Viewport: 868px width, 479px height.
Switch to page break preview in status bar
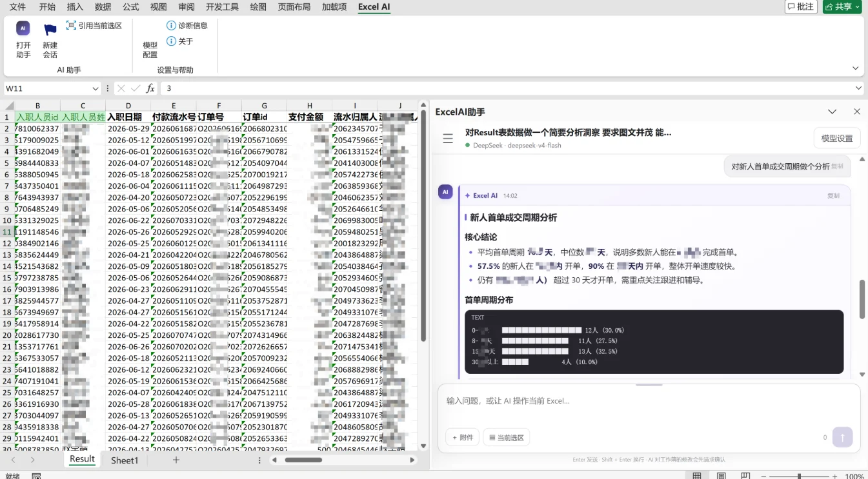745,476
